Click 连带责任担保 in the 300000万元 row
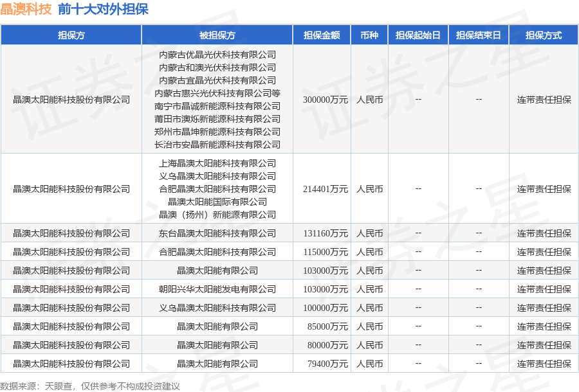This screenshot has height=392, width=579. click(544, 100)
